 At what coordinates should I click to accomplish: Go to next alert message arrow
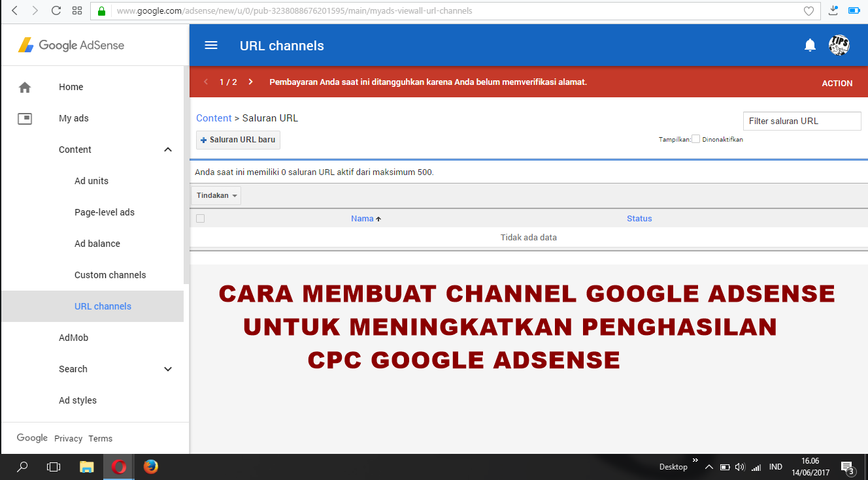click(x=250, y=82)
